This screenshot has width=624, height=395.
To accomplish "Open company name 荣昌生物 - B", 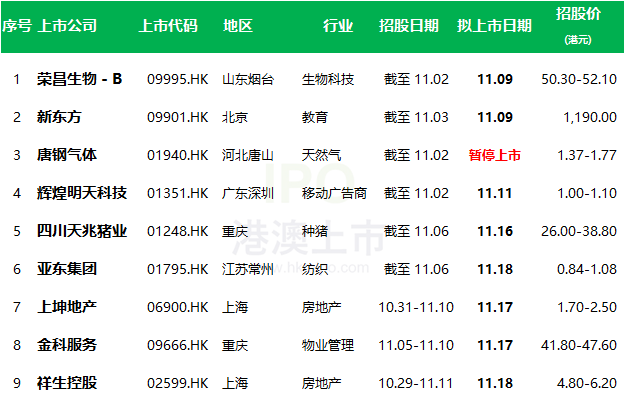I will (80, 79).
